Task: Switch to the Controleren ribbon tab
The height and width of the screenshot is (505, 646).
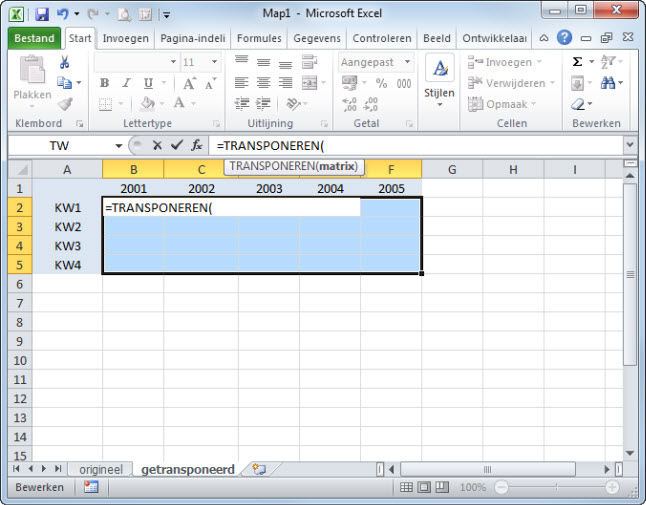Action: point(382,38)
